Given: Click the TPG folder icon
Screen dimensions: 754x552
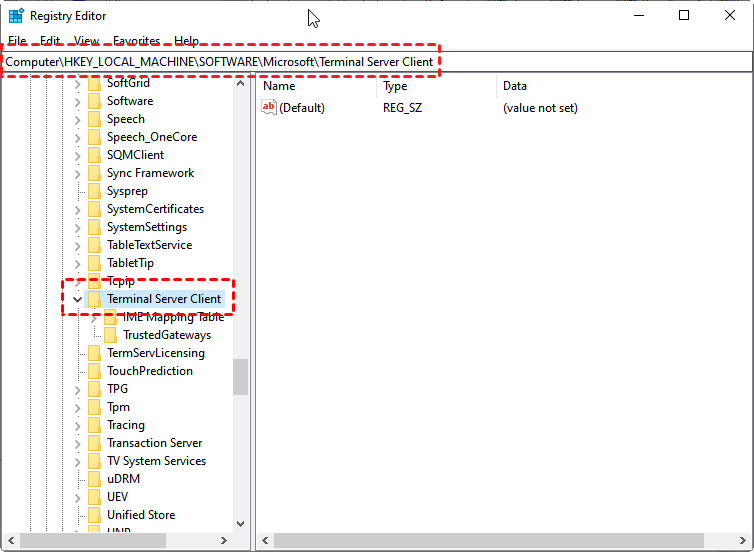Looking at the screenshot, I should (95, 389).
